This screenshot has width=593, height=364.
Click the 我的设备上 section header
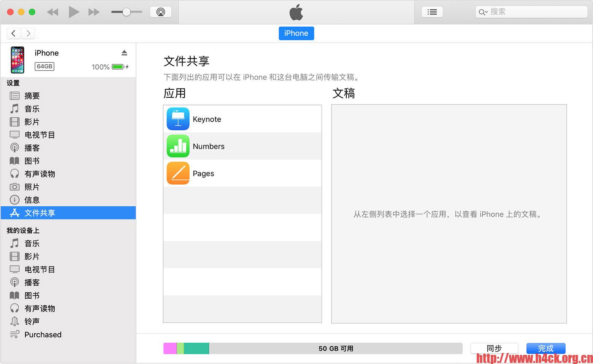(23, 230)
